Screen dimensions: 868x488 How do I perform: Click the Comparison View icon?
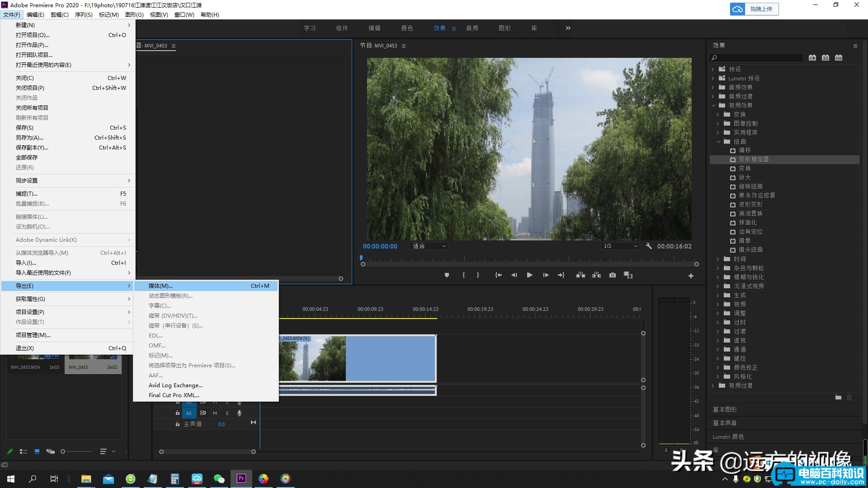click(628, 275)
